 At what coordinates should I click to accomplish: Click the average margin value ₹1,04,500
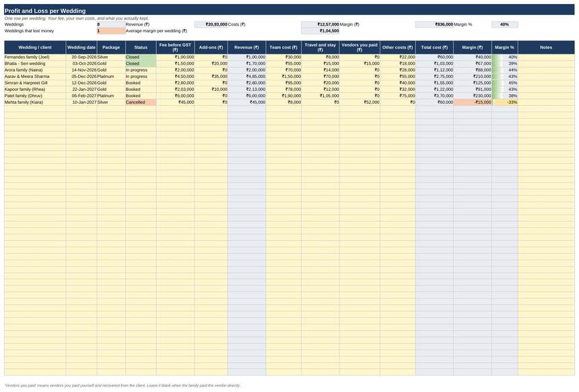click(x=320, y=31)
